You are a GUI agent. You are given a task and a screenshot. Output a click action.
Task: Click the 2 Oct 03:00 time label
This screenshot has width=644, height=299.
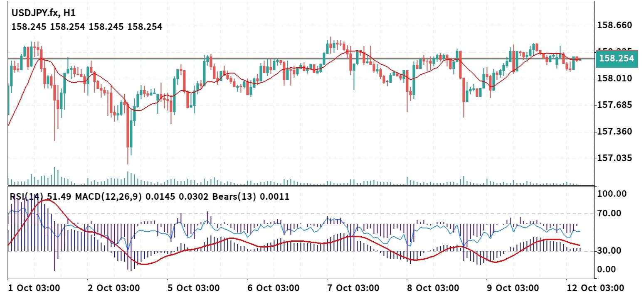coord(114,288)
